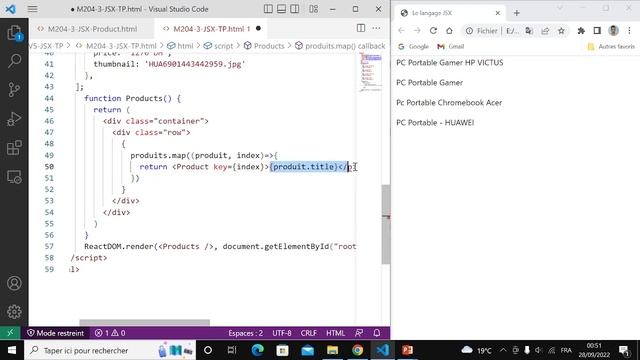Change indentation via Espaces : 2

(x=246, y=333)
